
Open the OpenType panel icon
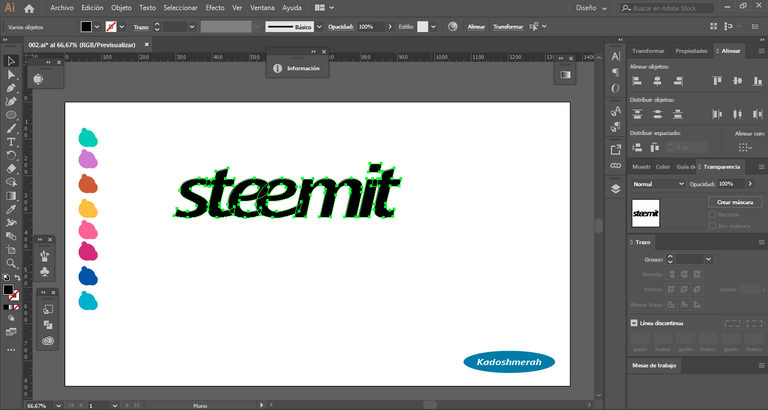616,89
